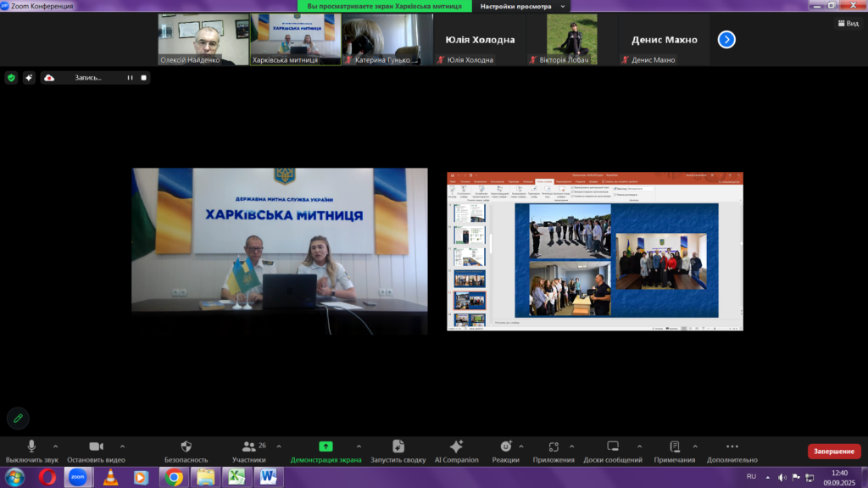Open Word from taskbar
This screenshot has height=488, width=868.
[269, 477]
